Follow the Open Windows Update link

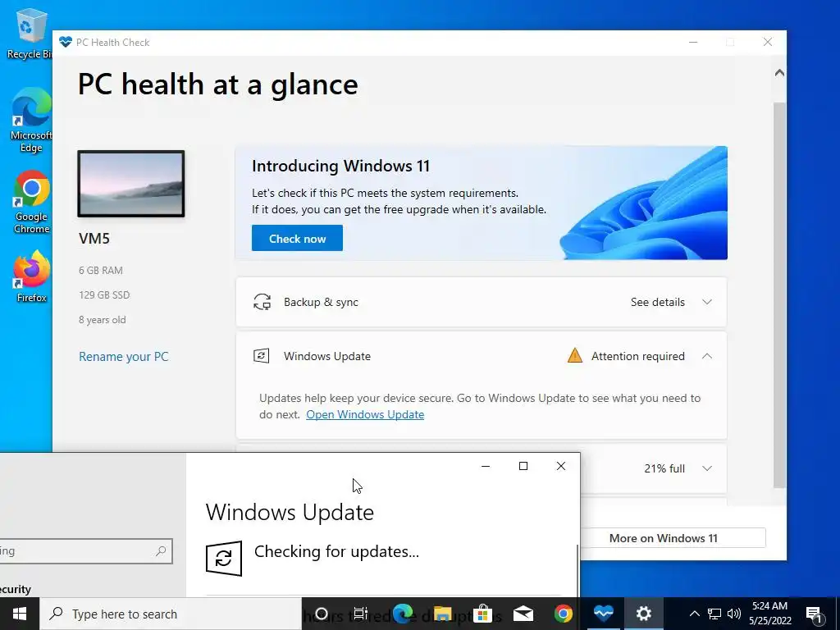(365, 414)
